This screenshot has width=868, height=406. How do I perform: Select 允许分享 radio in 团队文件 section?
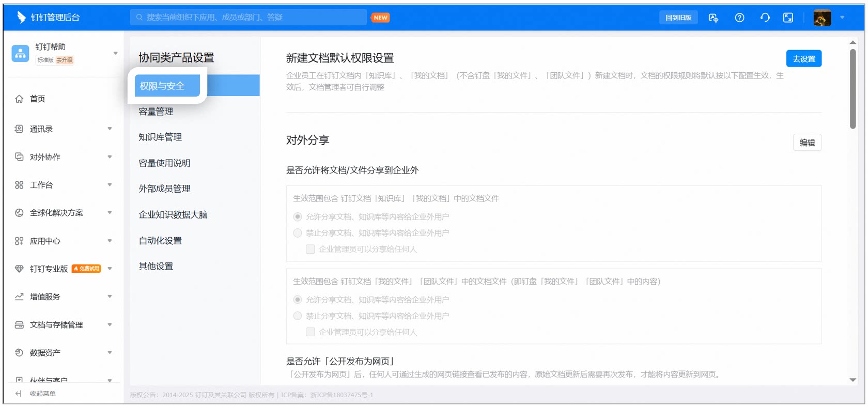[x=298, y=300]
